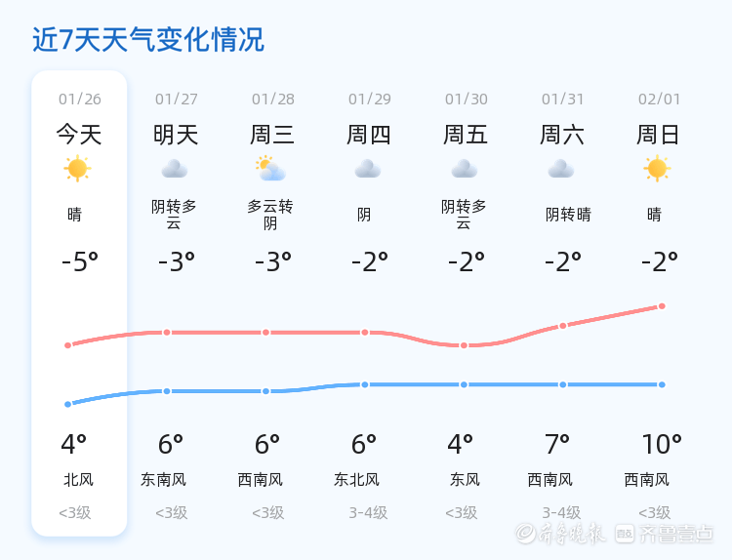The width and height of the screenshot is (732, 560).
Task: Click the red curve point for 周五
Action: [x=464, y=345]
